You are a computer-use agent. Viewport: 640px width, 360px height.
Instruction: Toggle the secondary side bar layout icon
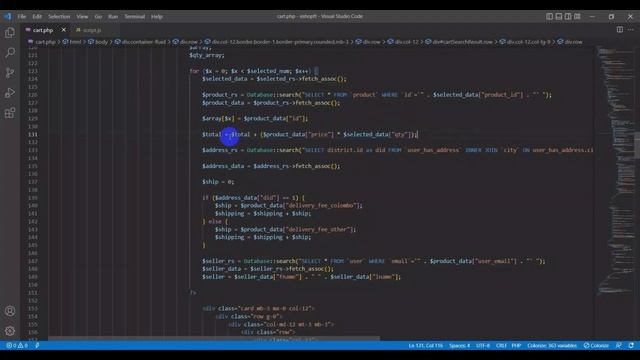click(568, 16)
